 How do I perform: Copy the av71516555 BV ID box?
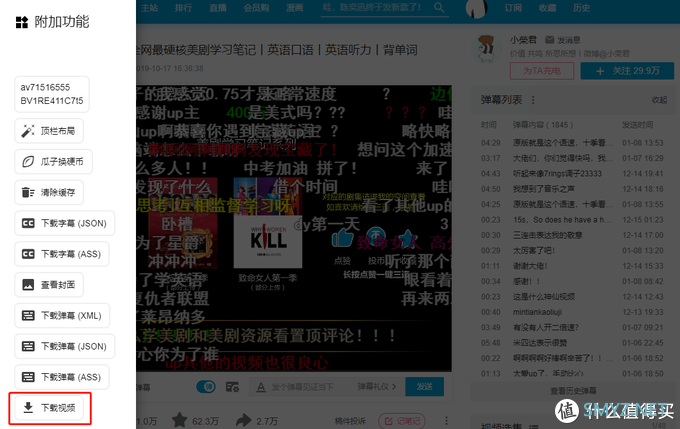coord(52,94)
